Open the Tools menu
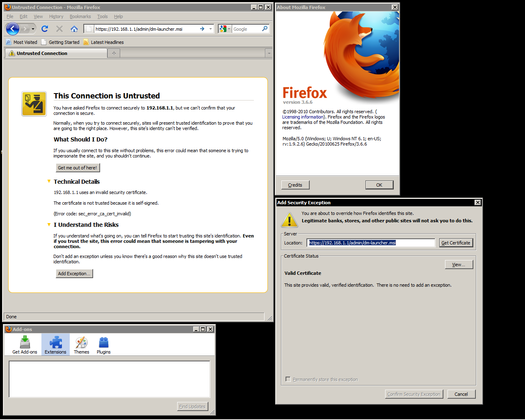Image resolution: width=525 pixels, height=420 pixels. (x=102, y=16)
